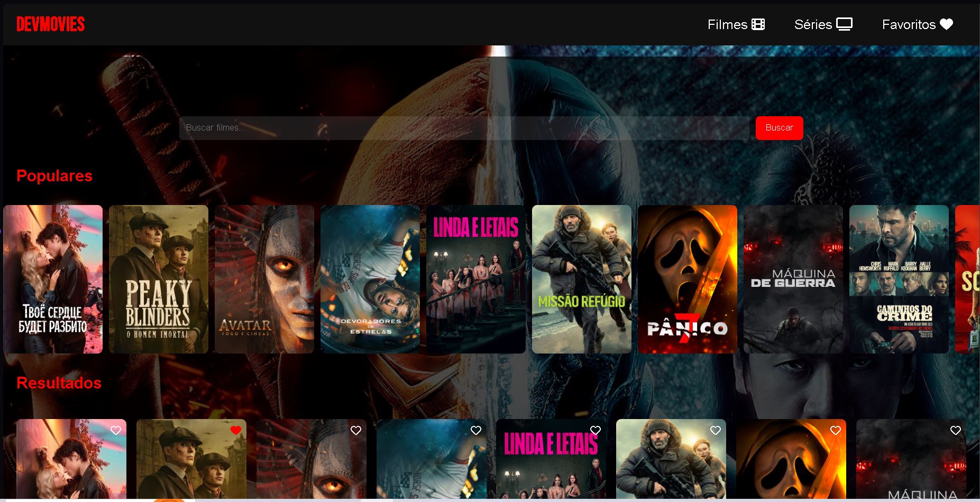Click the heart on the Máquina de Guerra result
The height and width of the screenshot is (502, 980).
pos(956,430)
